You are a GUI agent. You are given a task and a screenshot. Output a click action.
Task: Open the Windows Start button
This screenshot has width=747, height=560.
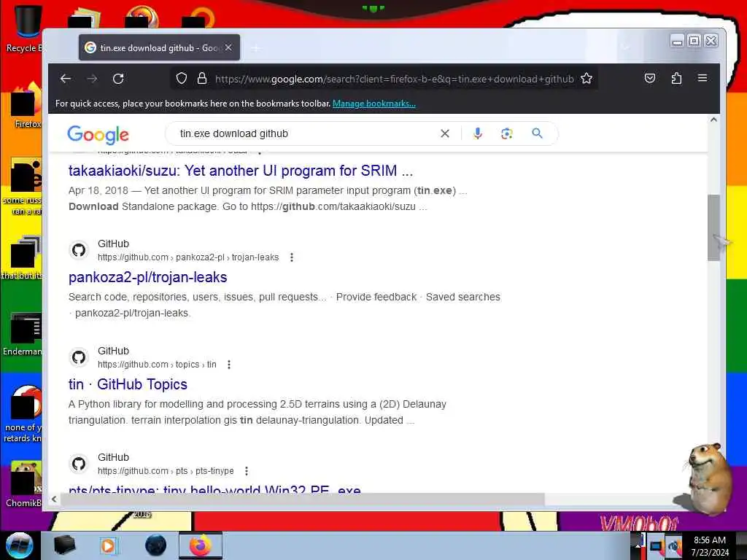(x=20, y=545)
